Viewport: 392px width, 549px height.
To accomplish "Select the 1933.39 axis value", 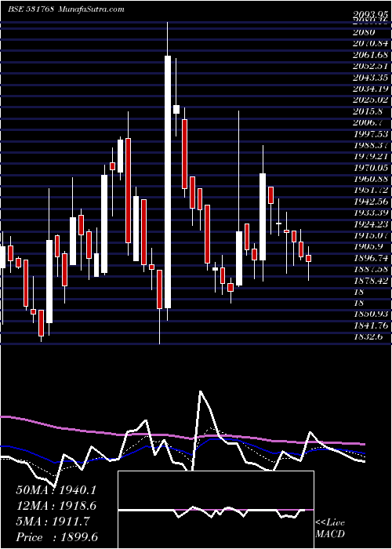I will pyautogui.click(x=371, y=213).
